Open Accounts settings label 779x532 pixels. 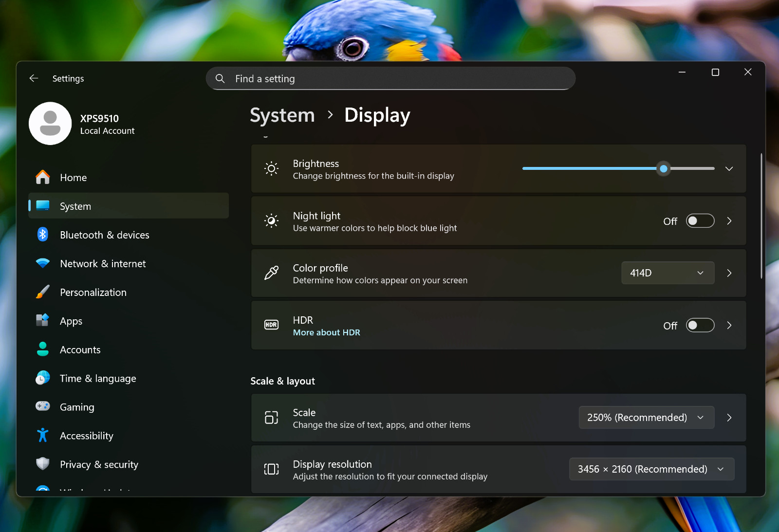point(80,349)
